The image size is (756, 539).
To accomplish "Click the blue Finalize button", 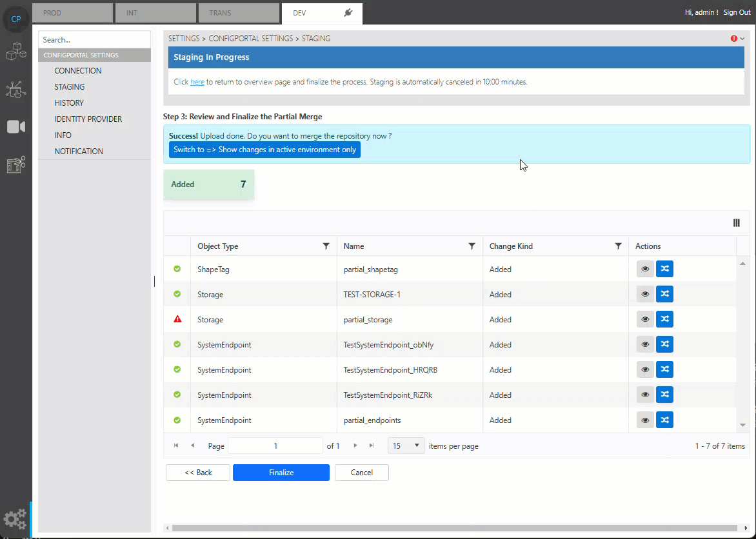I will [281, 473].
